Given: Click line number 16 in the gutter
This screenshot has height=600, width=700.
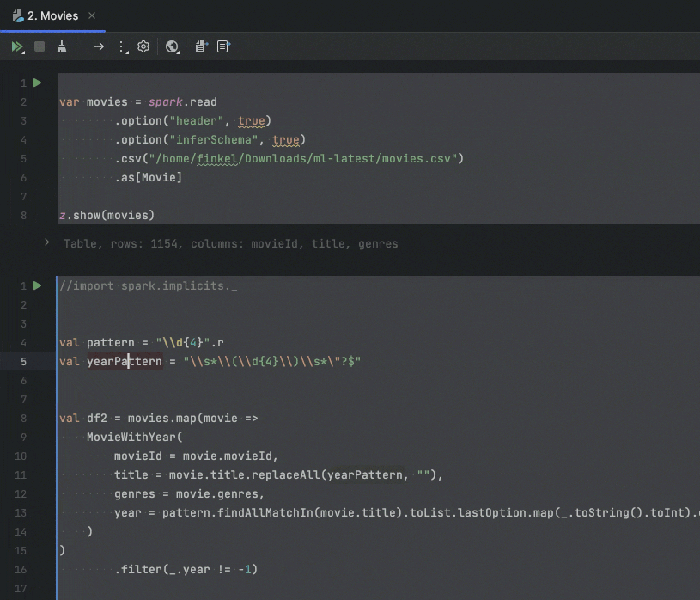Looking at the screenshot, I should tap(21, 570).
